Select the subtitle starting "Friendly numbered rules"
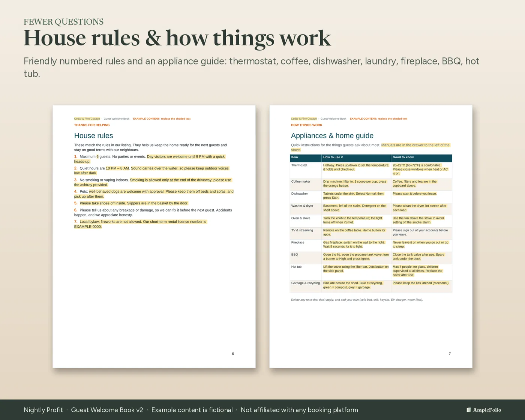Image resolution: width=525 pixels, height=420 pixels. click(x=251, y=67)
